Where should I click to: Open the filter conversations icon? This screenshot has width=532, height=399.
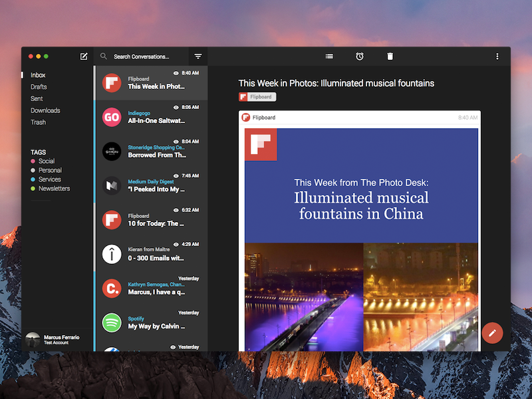198,57
